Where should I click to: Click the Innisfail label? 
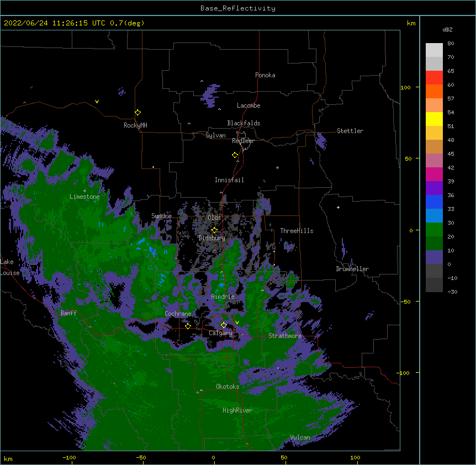229,180
